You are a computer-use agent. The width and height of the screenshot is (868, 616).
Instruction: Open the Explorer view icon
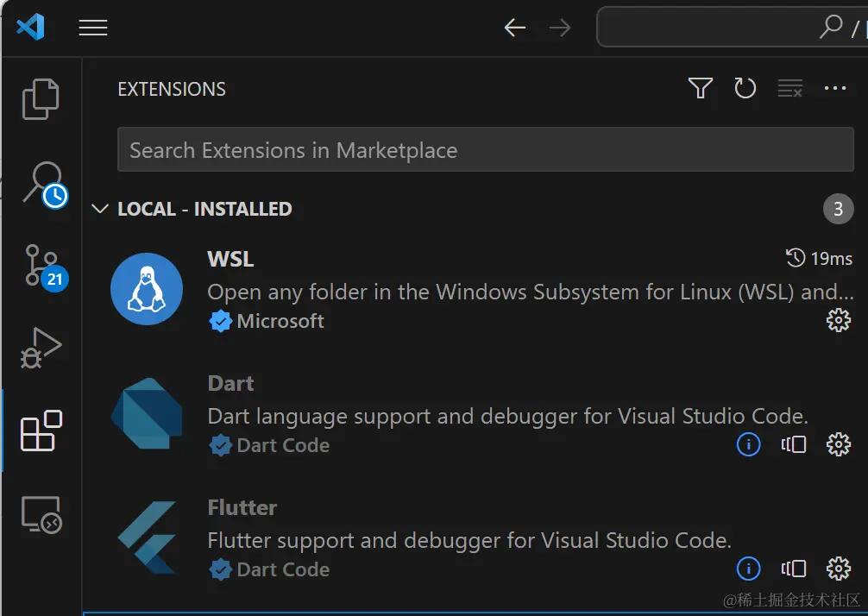tap(41, 99)
